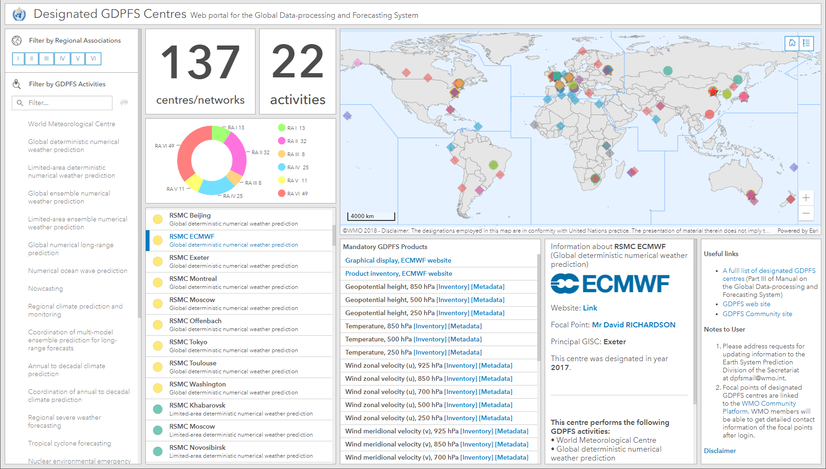Click the RA VI legend swatch
This screenshot has height=469, width=826.
tap(282, 193)
